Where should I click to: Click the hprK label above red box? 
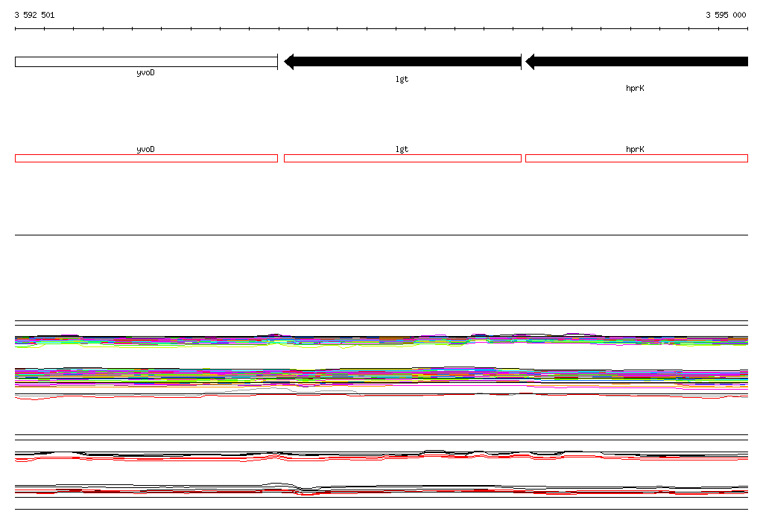pos(635,150)
